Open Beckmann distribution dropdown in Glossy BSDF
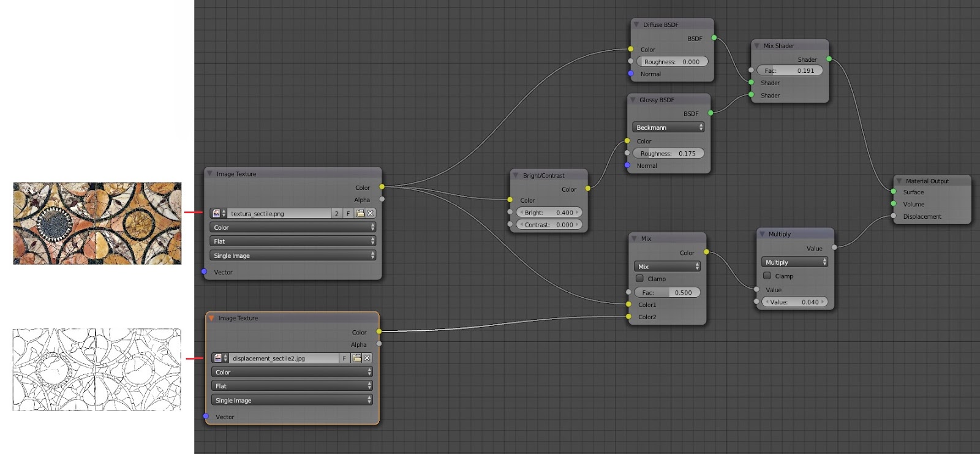Screen dimensions: 980x454 (668, 127)
